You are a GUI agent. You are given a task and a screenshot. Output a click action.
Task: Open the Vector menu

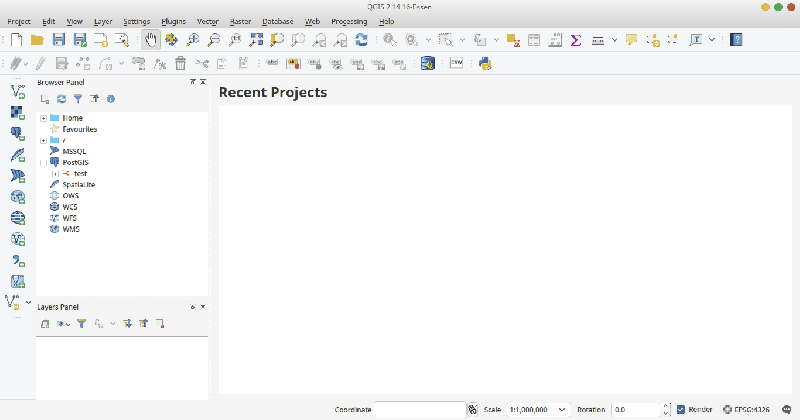tap(208, 21)
